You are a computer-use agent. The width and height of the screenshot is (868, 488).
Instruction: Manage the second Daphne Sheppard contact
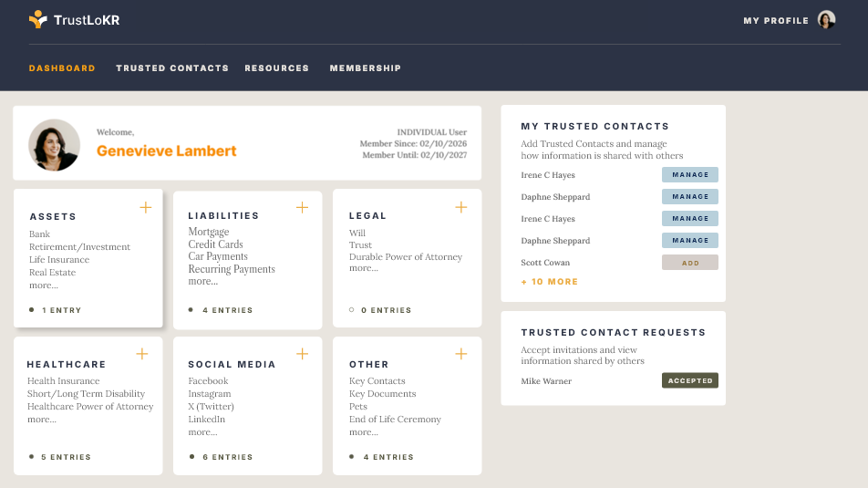tap(689, 241)
